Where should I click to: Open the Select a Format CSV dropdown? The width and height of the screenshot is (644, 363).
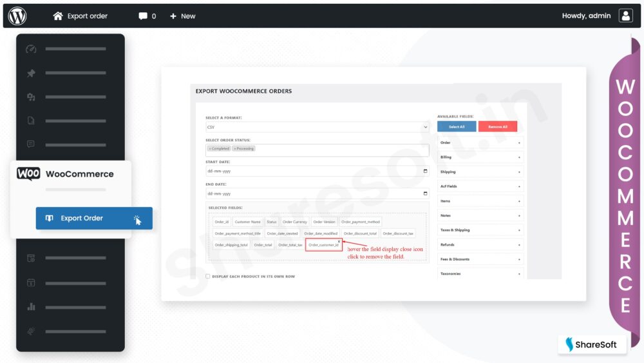click(x=317, y=127)
